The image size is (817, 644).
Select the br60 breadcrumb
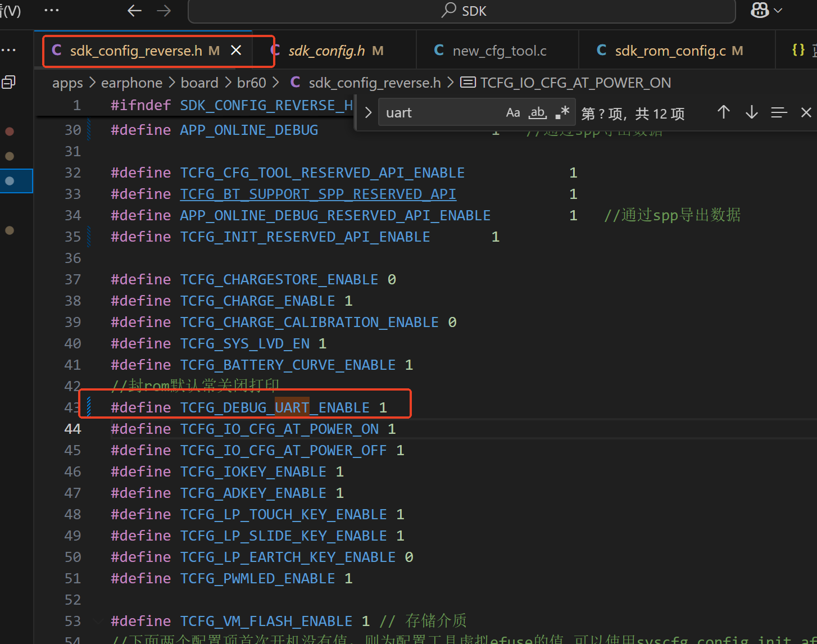[x=252, y=83]
